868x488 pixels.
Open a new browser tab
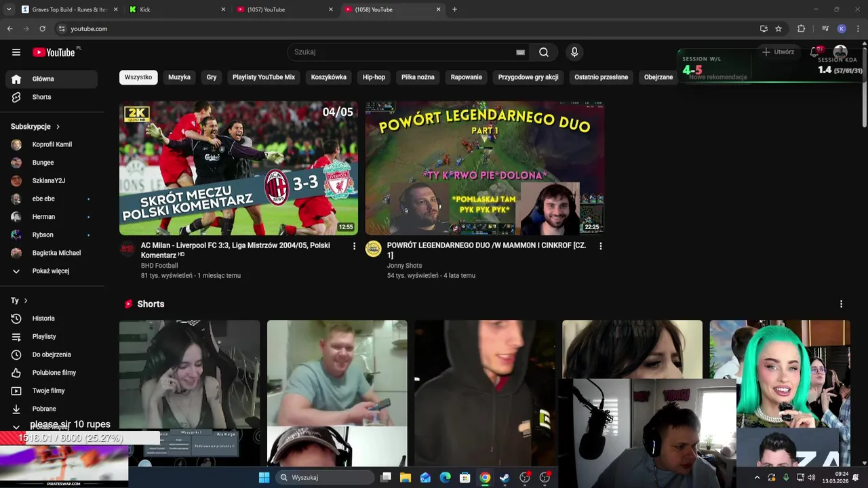[x=454, y=9]
